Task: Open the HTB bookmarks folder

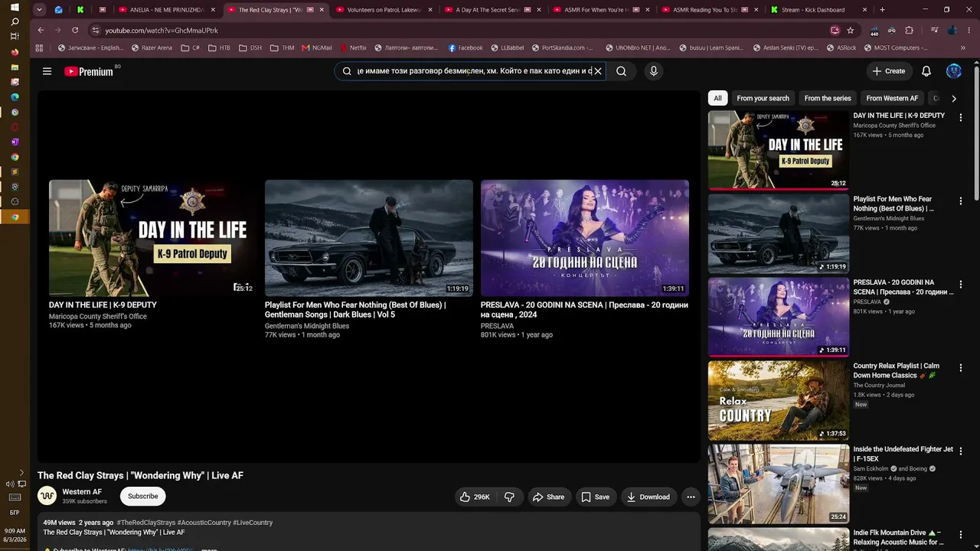Action: 219,47
